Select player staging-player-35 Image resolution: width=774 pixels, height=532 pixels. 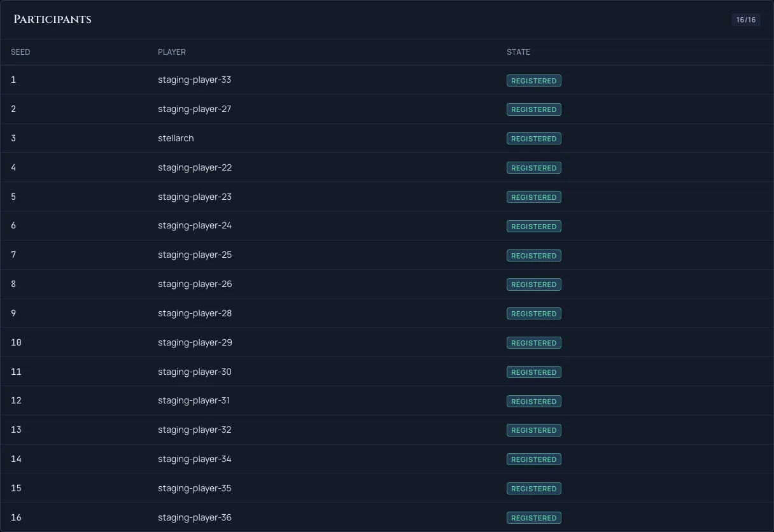point(195,489)
